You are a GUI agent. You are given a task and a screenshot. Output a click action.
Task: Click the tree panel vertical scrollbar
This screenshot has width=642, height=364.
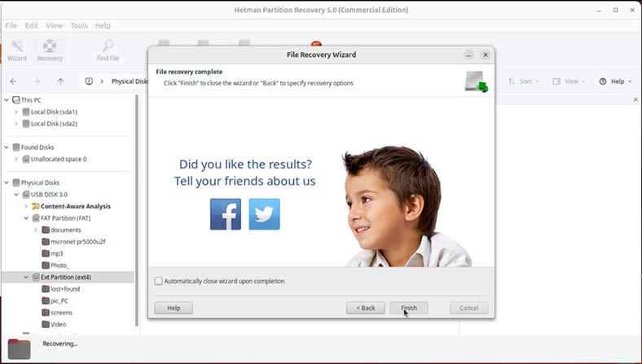tap(137, 211)
